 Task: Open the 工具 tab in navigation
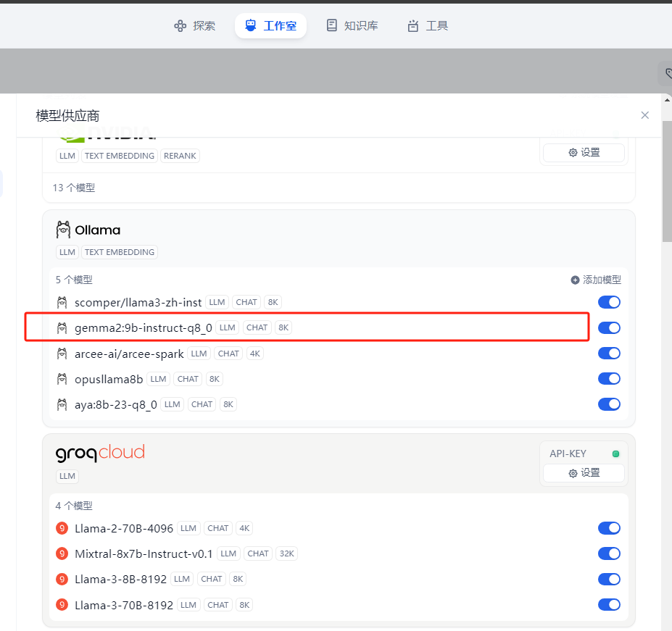427,25
